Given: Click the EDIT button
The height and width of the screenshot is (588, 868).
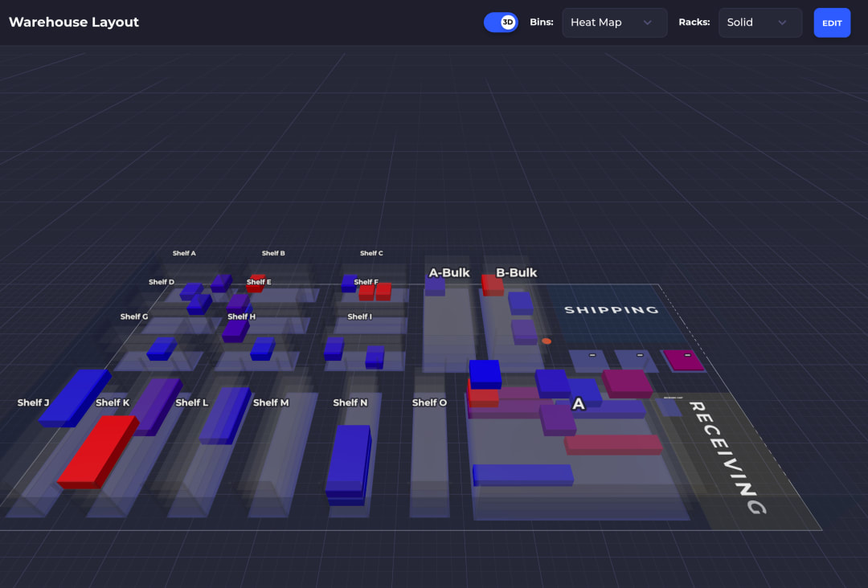Looking at the screenshot, I should (x=832, y=22).
